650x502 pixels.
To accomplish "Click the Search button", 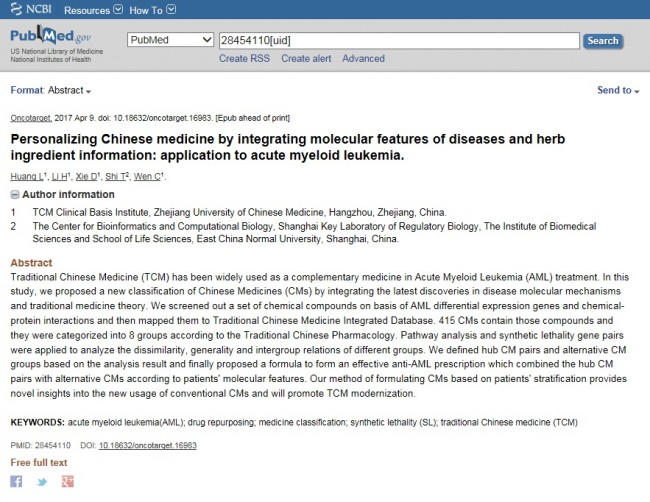I will (603, 41).
